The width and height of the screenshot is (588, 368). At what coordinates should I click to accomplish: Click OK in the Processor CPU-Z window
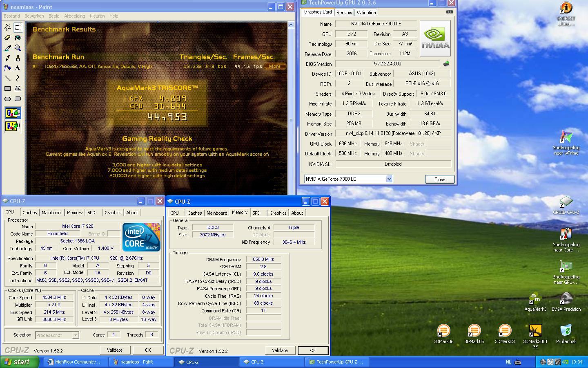[x=148, y=350]
